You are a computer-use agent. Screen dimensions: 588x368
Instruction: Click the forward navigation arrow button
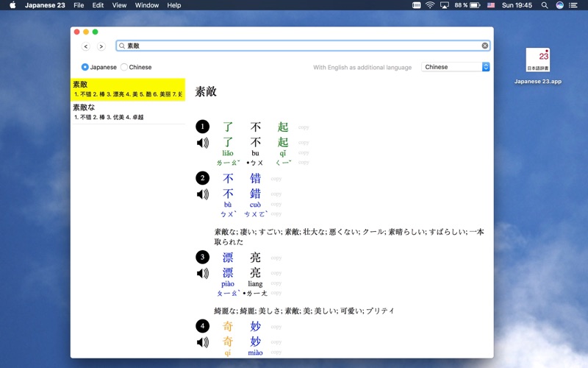(x=101, y=46)
